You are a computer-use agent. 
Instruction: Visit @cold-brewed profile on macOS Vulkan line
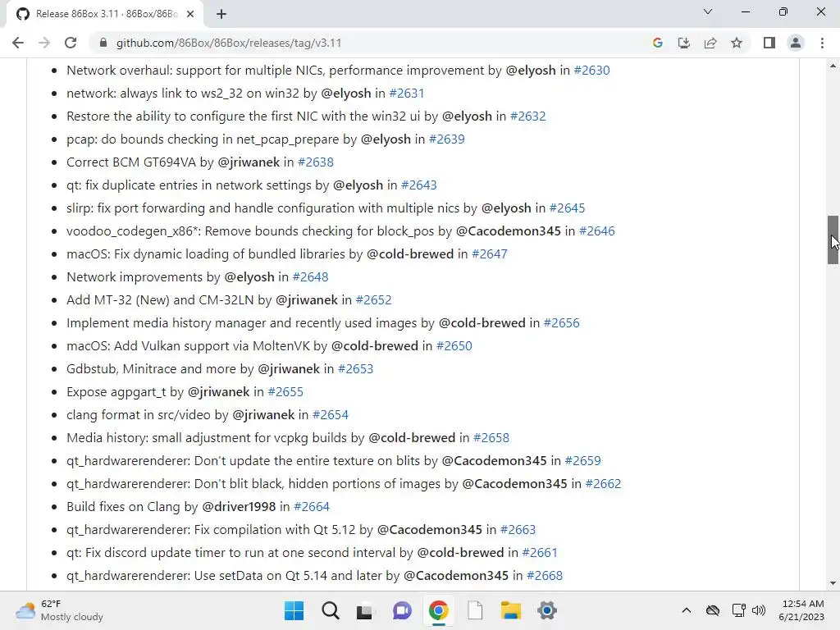374,346
